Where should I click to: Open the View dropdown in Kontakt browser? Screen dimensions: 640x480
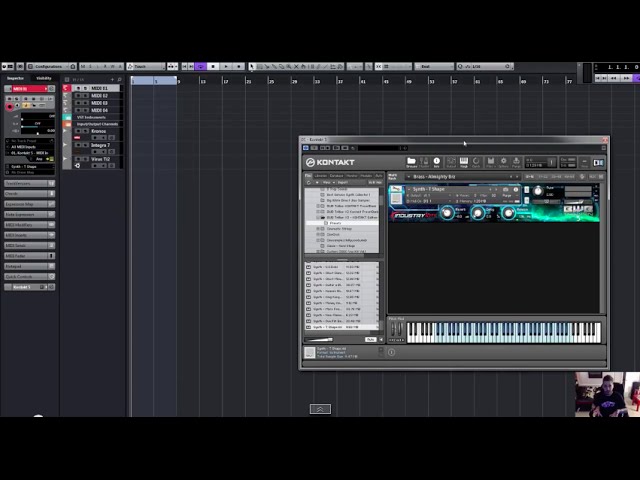coord(327,182)
